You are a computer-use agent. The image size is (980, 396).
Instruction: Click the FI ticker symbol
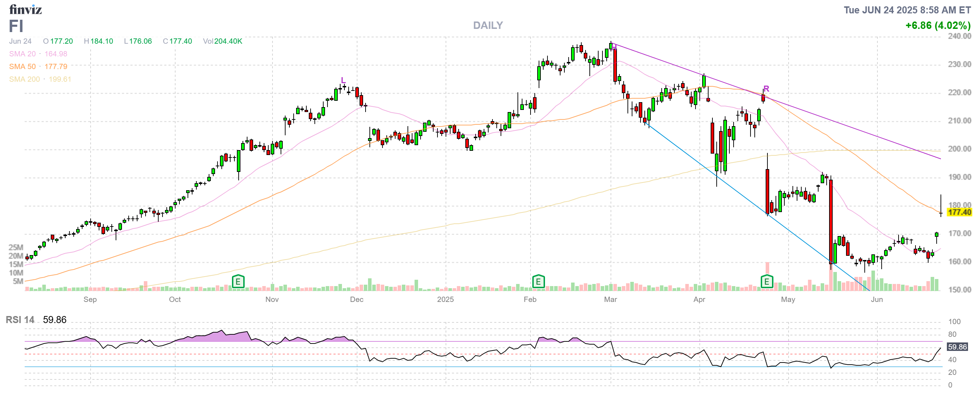pos(16,26)
